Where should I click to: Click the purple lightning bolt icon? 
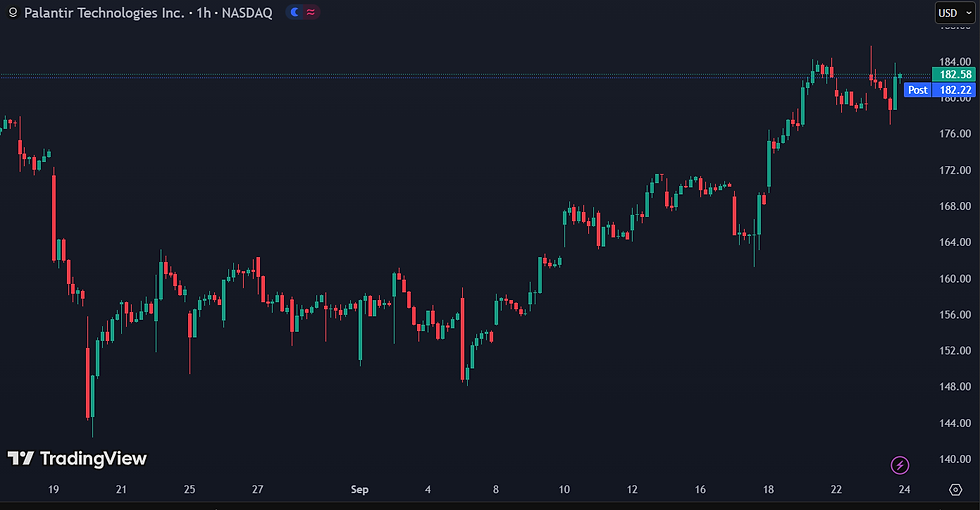pos(899,465)
